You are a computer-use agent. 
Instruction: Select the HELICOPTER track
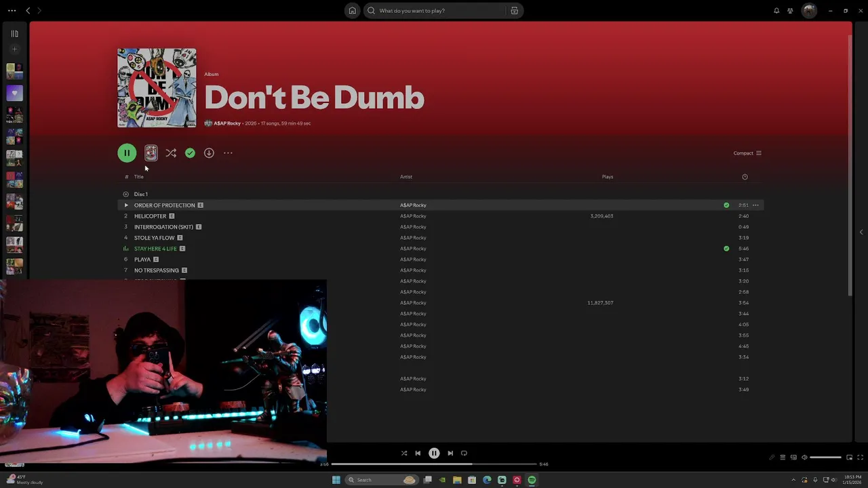point(441,216)
